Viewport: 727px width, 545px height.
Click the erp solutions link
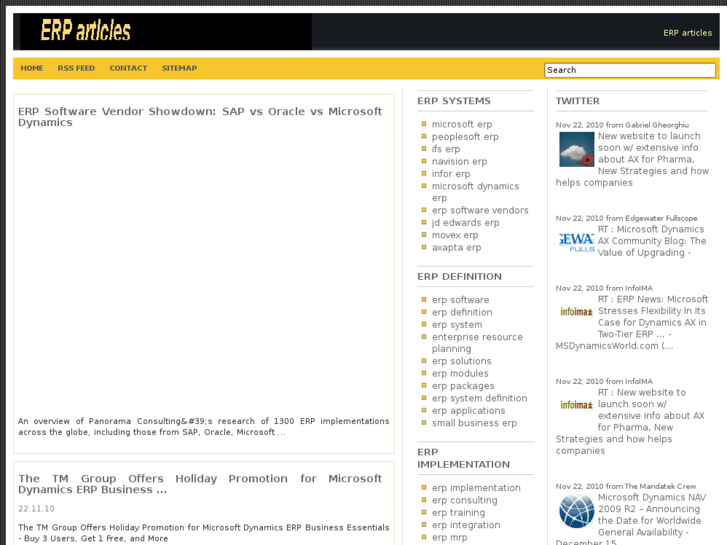pyautogui.click(x=461, y=361)
